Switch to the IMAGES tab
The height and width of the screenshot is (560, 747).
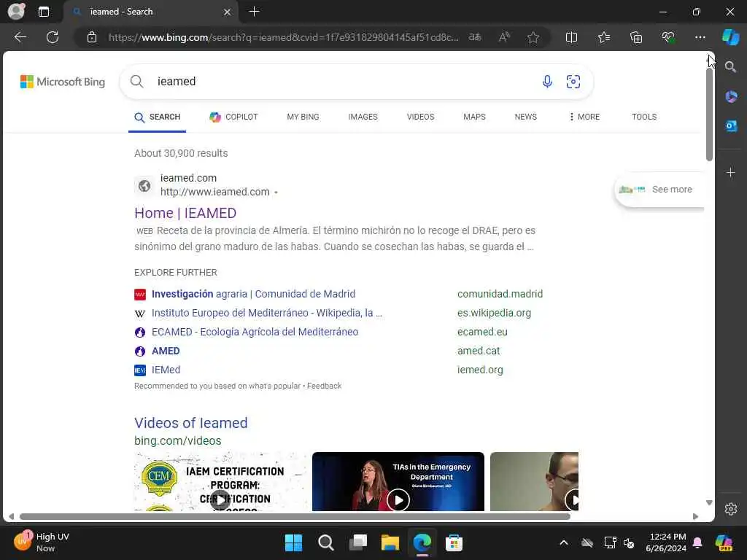(x=363, y=117)
